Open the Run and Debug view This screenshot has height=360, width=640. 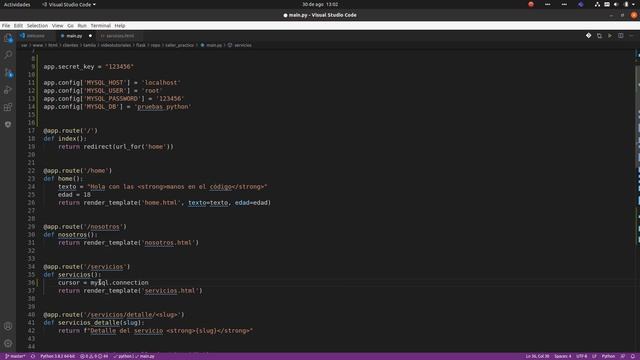click(8, 90)
